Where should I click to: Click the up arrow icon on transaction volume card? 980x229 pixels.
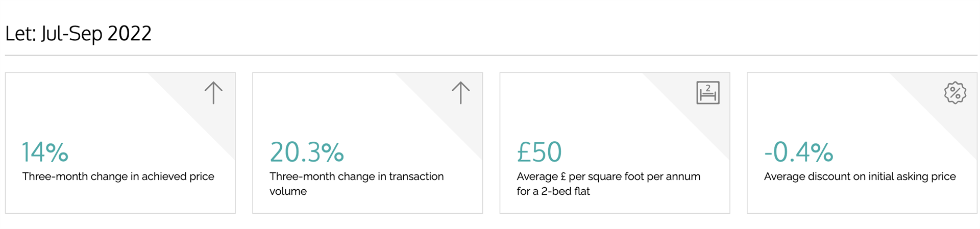460,93
